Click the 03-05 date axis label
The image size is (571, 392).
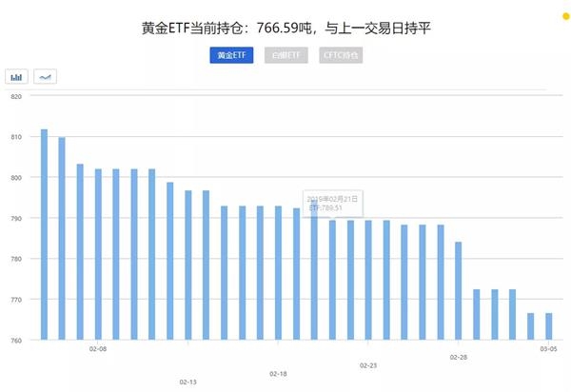[x=548, y=348]
